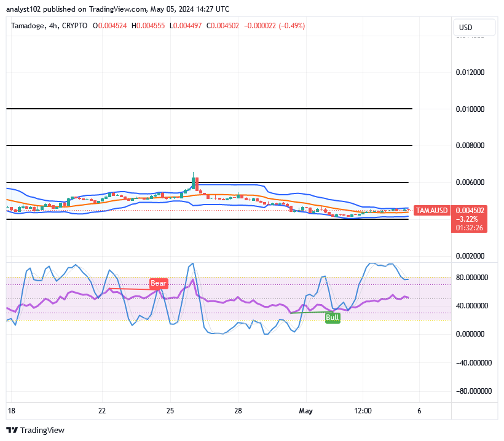Click the horizontal line at 0.010000
The width and height of the screenshot is (504, 441).
(209, 109)
